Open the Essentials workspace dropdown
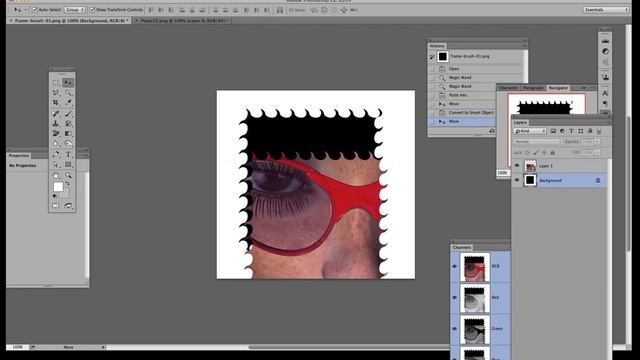The height and width of the screenshot is (360, 640). (x=606, y=9)
